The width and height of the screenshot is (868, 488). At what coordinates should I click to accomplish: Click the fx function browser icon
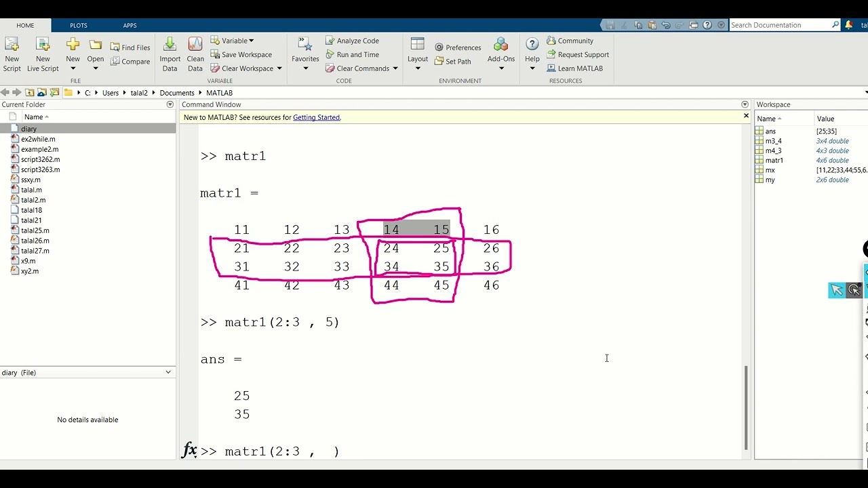[189, 449]
